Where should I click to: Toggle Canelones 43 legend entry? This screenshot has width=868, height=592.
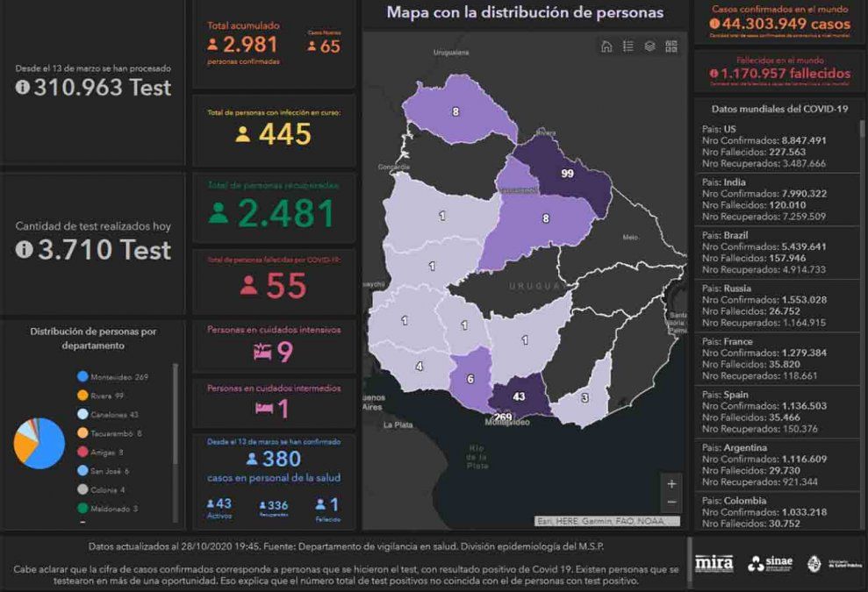pos(109,414)
